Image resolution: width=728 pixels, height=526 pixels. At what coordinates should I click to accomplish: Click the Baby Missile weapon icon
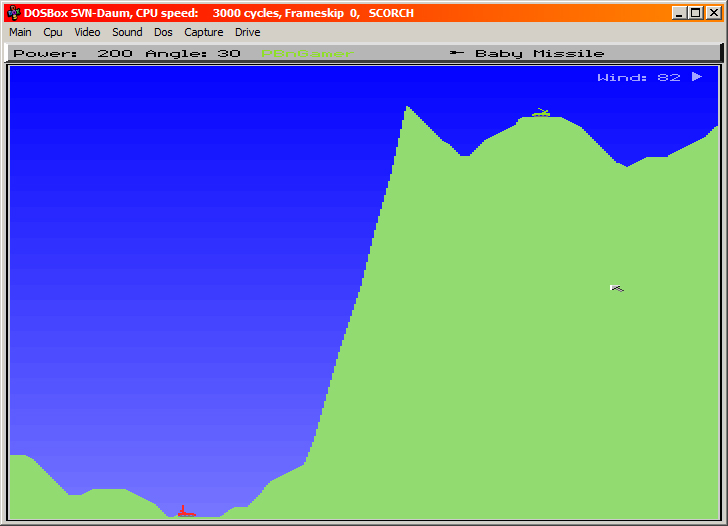coord(457,53)
